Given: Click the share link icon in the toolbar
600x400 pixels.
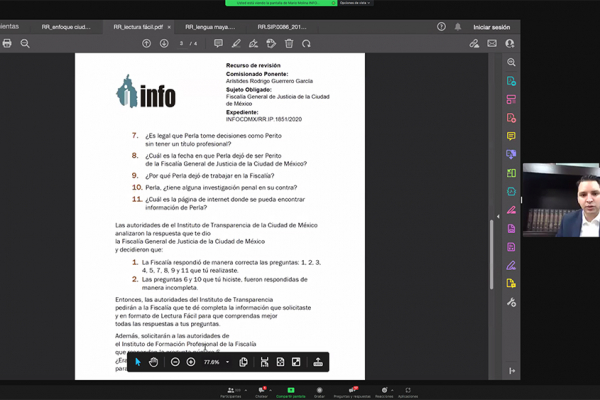Looking at the screenshot, I should coord(474,44).
